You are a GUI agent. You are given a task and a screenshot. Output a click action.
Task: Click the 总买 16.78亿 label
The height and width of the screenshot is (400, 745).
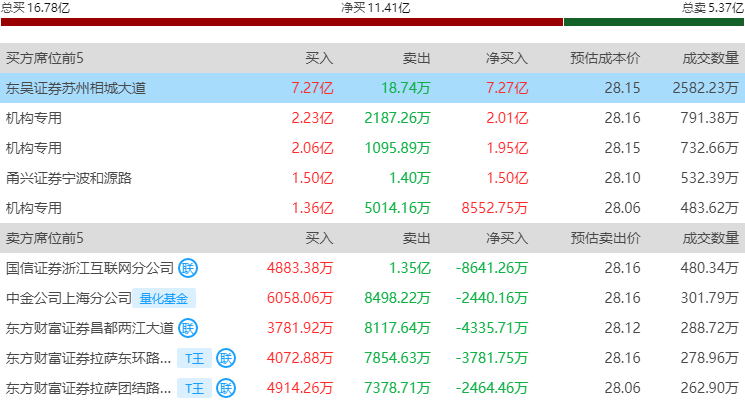[x=35, y=8]
